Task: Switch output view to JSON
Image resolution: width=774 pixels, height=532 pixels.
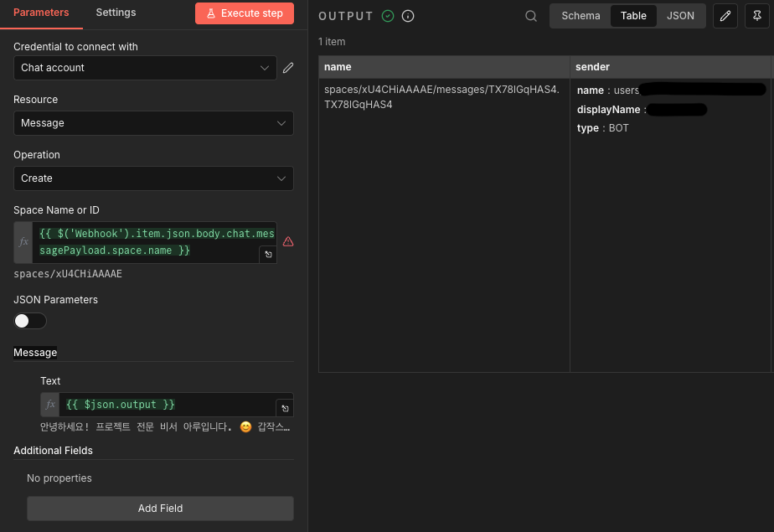Action: (680, 16)
